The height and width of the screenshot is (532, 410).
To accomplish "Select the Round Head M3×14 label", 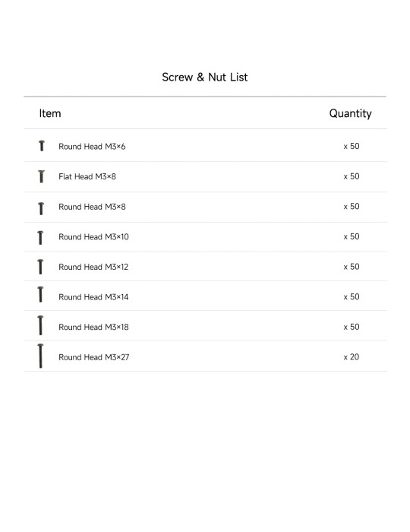I will pos(93,297).
